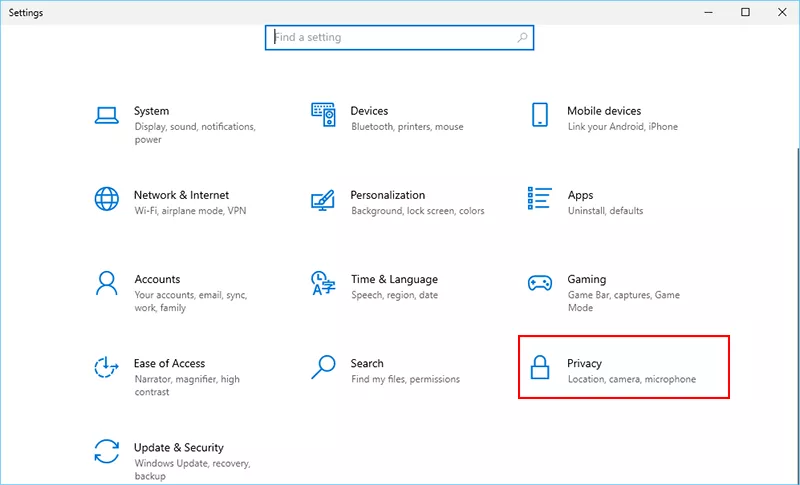This screenshot has height=485, width=800.
Task: Open the Search settings label
Action: click(367, 363)
